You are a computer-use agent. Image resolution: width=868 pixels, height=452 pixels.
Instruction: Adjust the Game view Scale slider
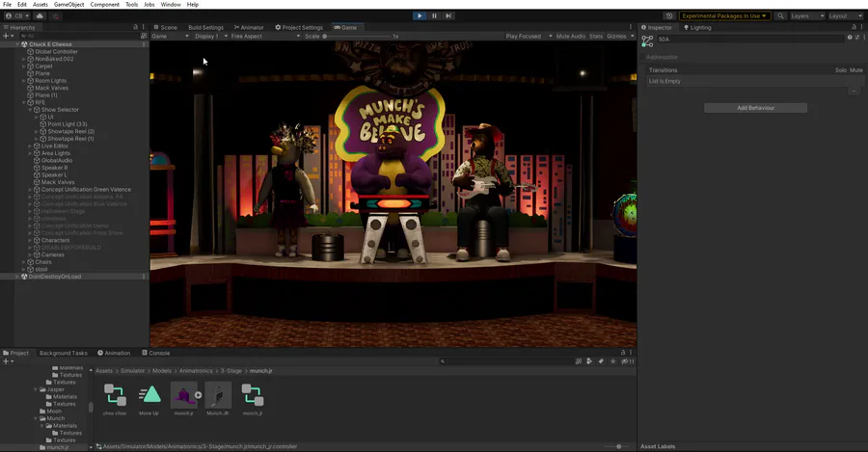357,36
